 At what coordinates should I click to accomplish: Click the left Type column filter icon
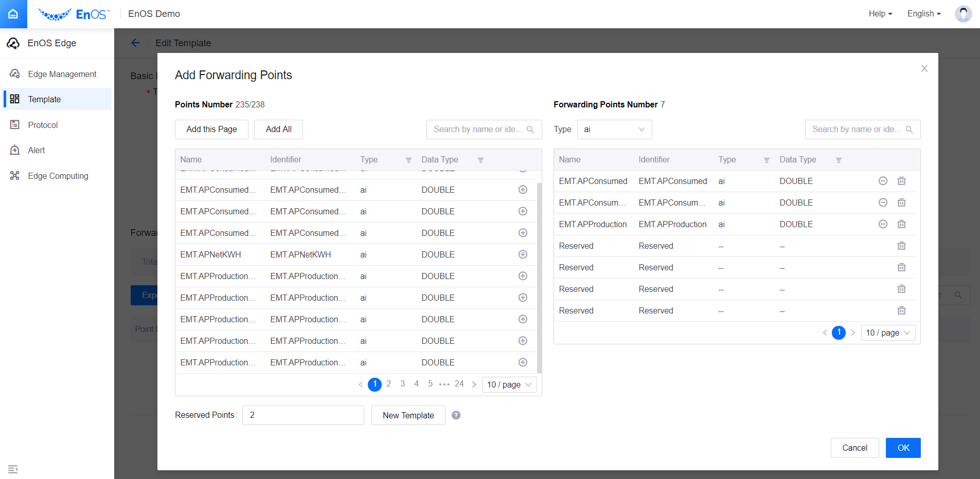pos(408,160)
